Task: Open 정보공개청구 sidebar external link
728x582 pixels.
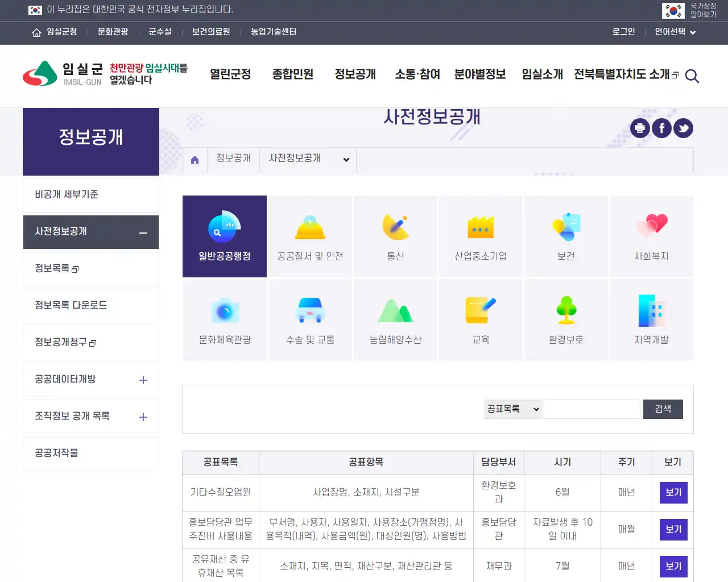Action: (91, 343)
